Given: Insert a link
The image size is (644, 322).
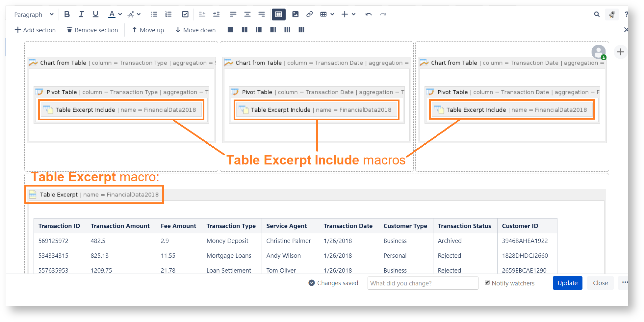Looking at the screenshot, I should tap(309, 14).
